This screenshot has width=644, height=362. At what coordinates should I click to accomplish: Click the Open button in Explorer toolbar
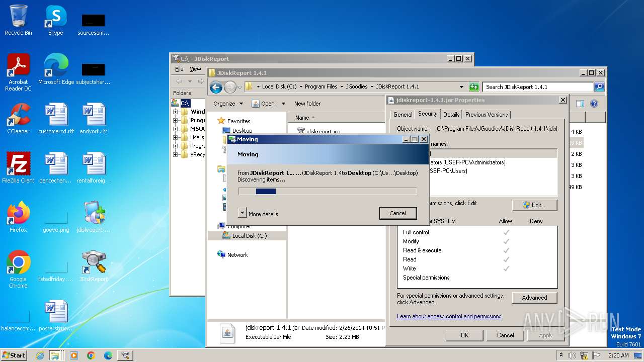pyautogui.click(x=263, y=104)
